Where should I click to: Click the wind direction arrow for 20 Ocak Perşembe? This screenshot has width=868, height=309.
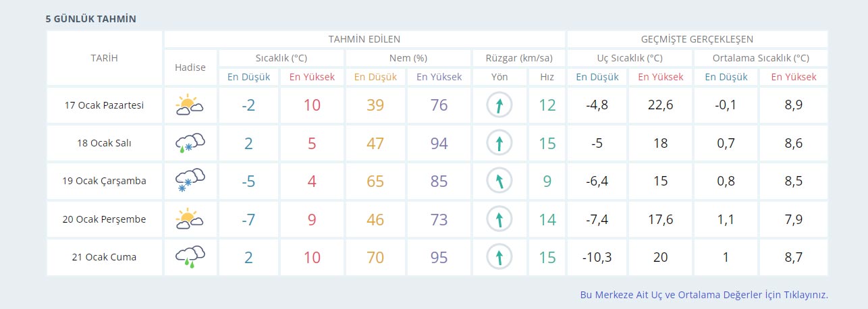click(499, 219)
